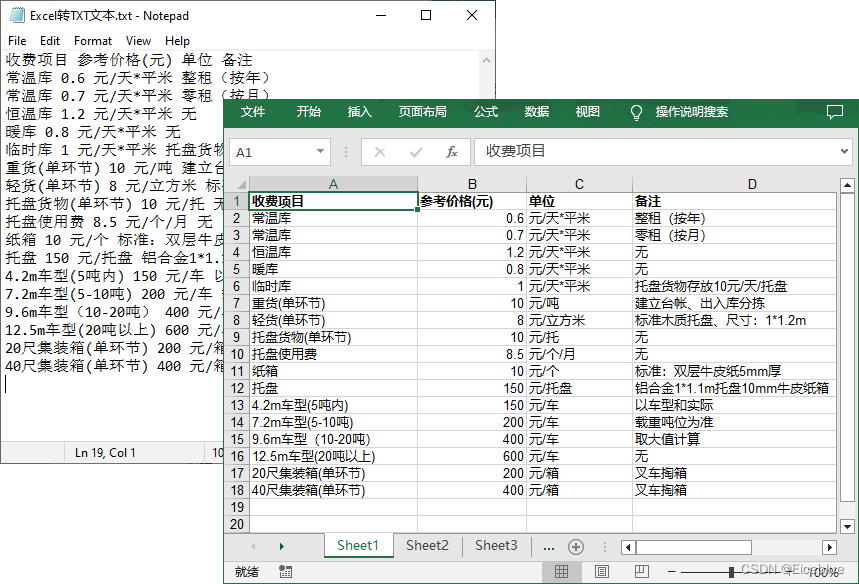This screenshot has height=584, width=859.
Task: Click Notepad status Ln 19, Col 1
Action: (105, 453)
